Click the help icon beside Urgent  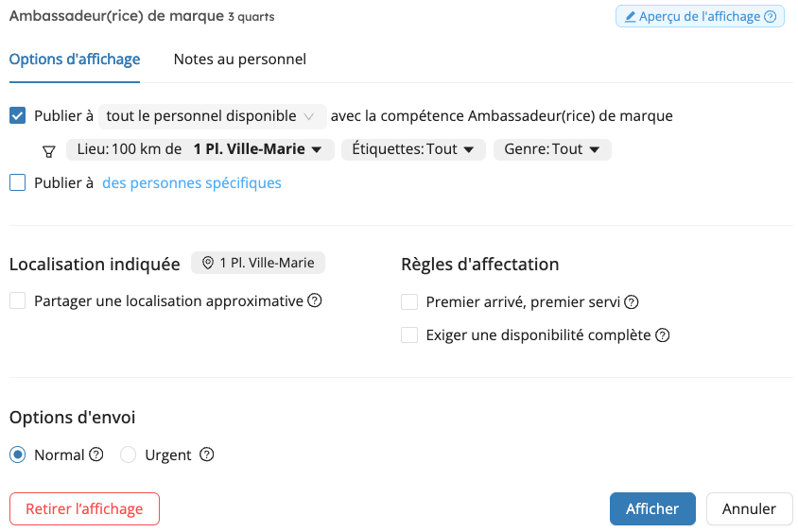[207, 455]
